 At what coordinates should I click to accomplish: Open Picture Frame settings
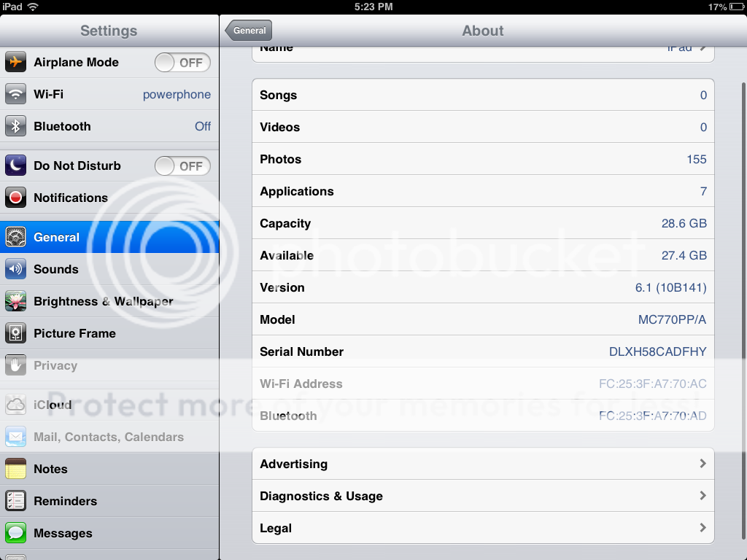(109, 333)
